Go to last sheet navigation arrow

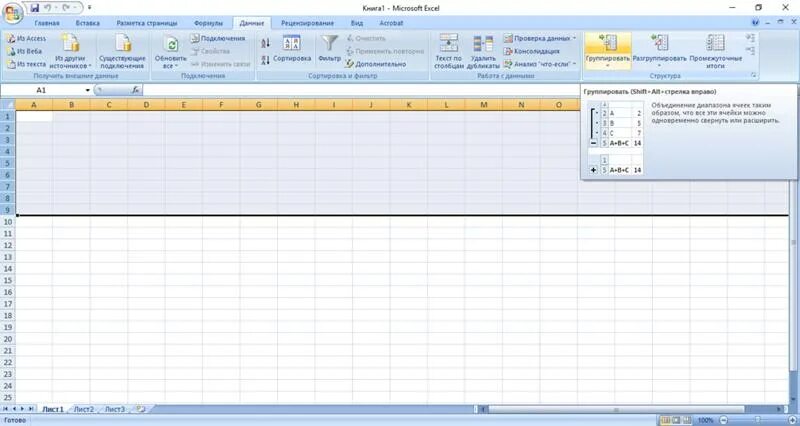coord(31,409)
